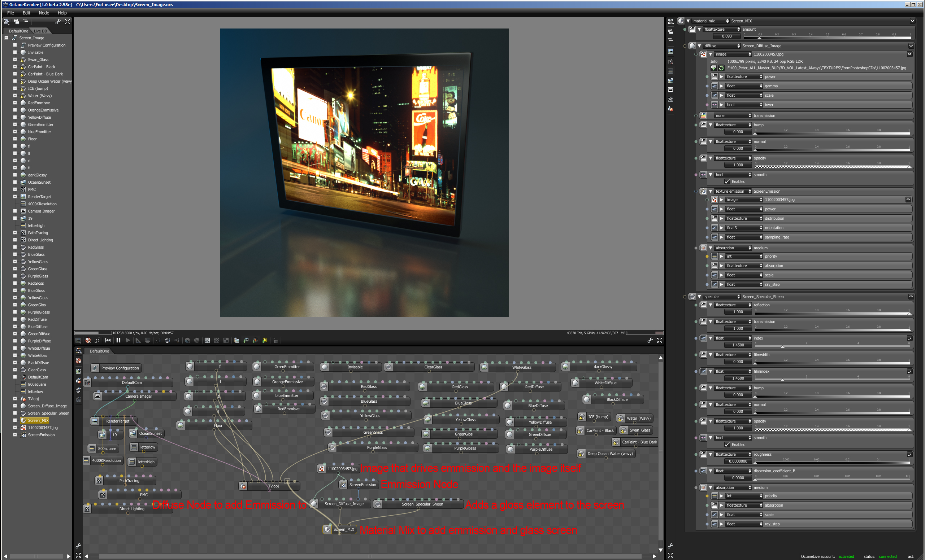Toggle the eye icon on Screen_MIX row
The image size is (925, 560).
click(x=912, y=21)
